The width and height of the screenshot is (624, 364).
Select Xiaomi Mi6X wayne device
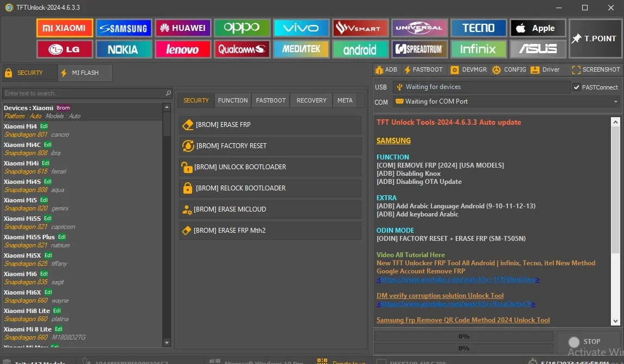coord(82,296)
